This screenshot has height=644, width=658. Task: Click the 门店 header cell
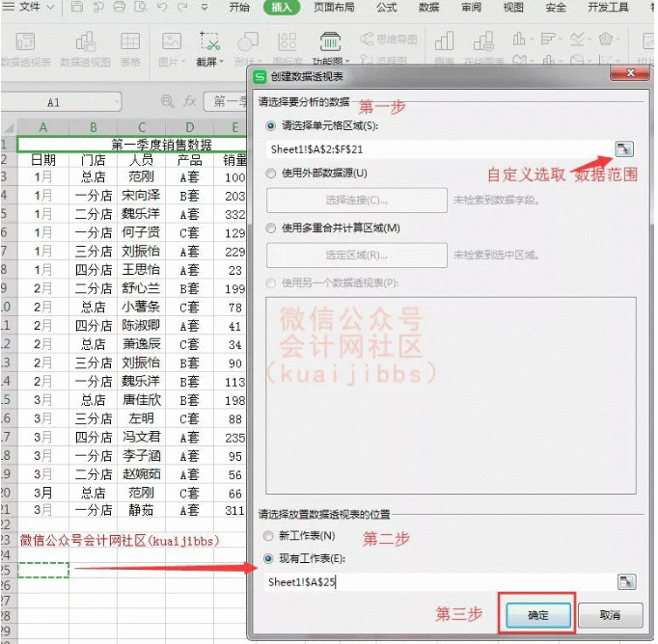(94, 160)
